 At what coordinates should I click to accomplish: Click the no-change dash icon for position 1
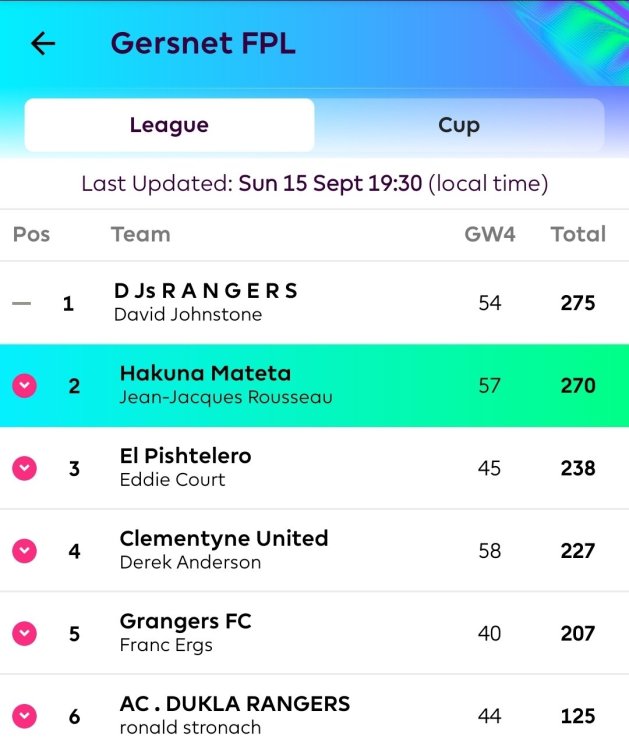click(22, 303)
